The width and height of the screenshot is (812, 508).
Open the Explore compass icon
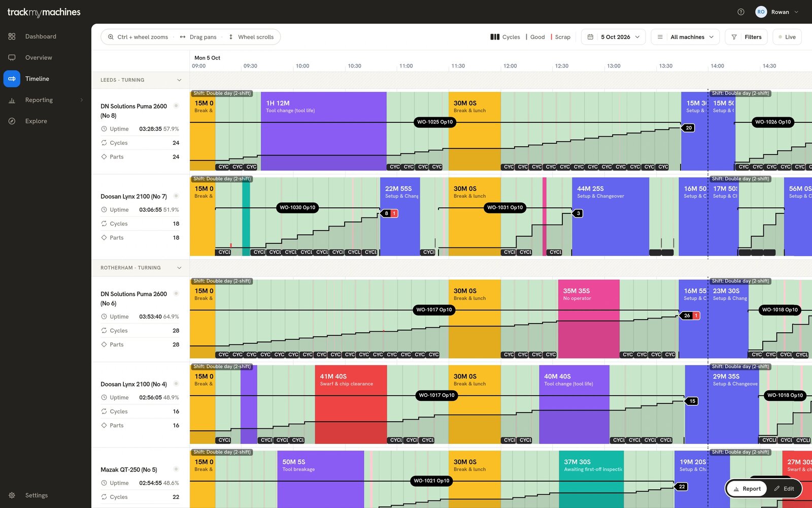tap(12, 121)
